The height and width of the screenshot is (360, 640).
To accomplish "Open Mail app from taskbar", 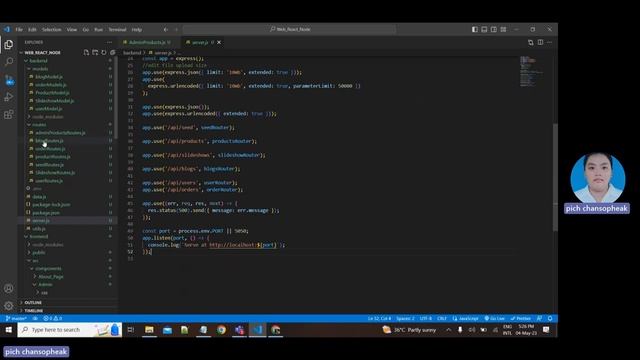I will coord(167,330).
